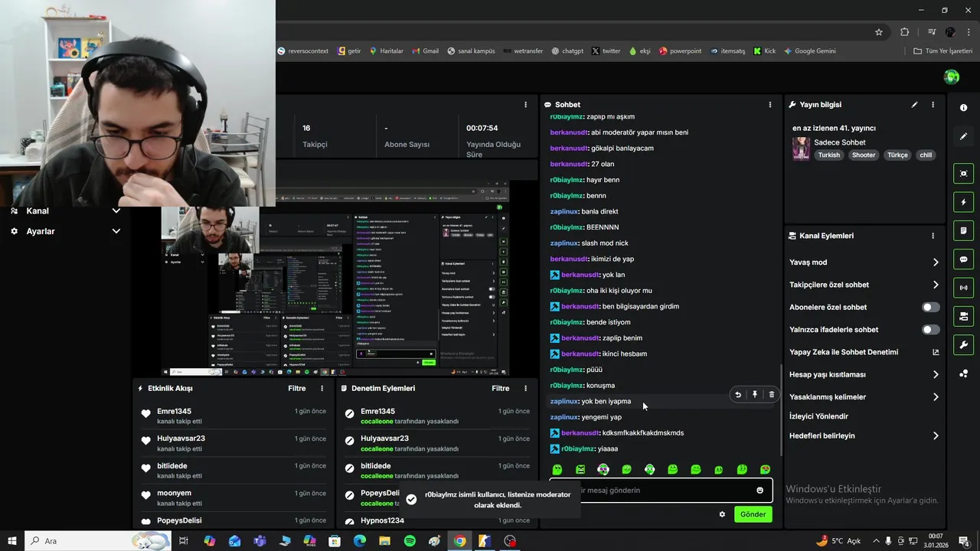The height and width of the screenshot is (551, 980).
Task: Open Chrome from the Windows taskbar
Action: click(459, 541)
